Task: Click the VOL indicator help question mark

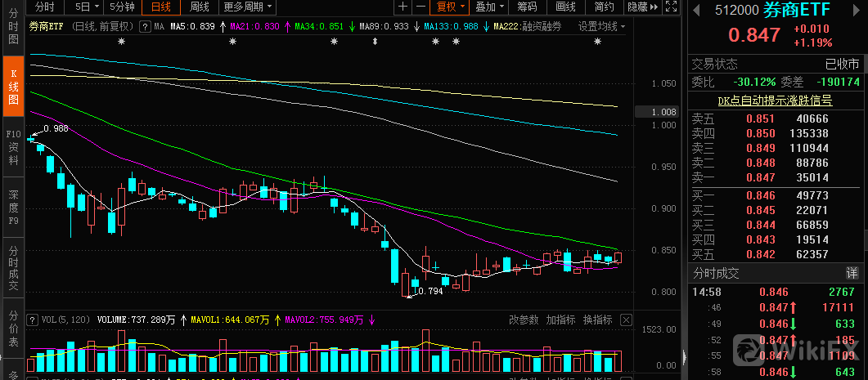Action: tap(32, 320)
